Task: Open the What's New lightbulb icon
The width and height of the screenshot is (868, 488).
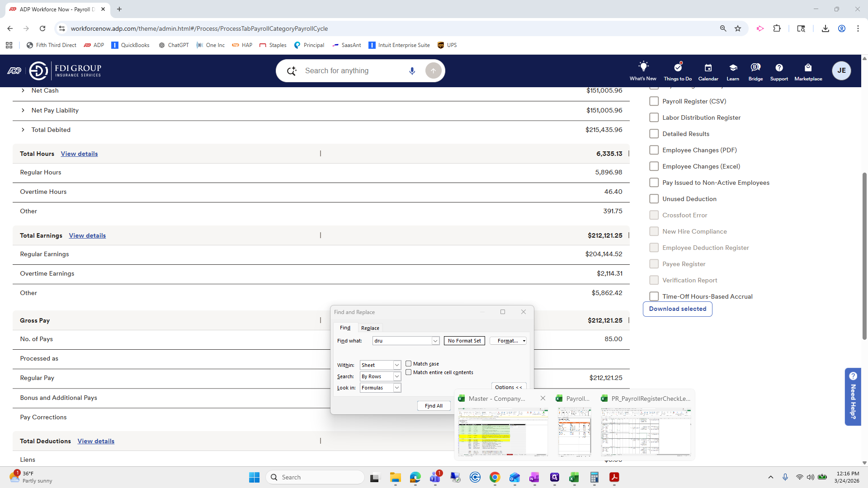Action: point(643,67)
